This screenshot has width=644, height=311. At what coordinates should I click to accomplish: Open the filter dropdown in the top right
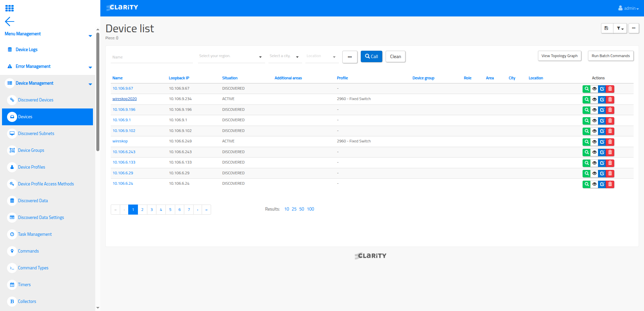(x=620, y=29)
